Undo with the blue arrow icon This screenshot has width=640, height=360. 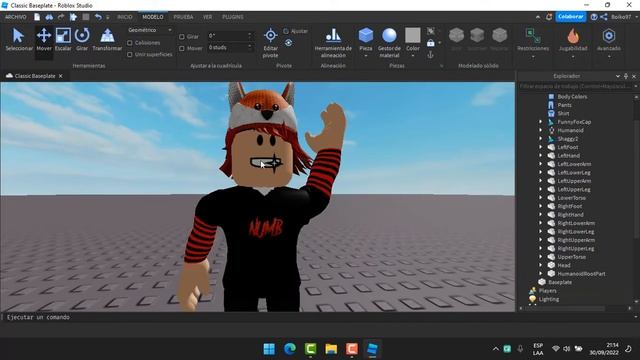point(98,17)
